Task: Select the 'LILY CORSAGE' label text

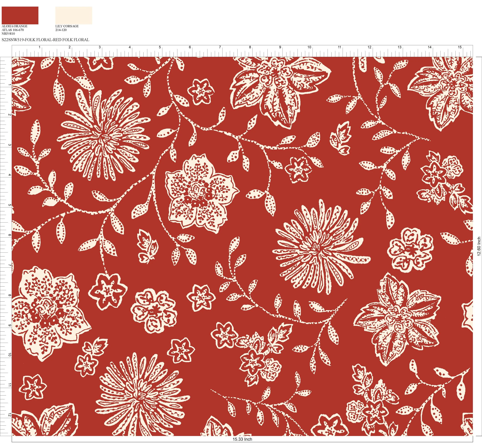Action: (x=67, y=26)
